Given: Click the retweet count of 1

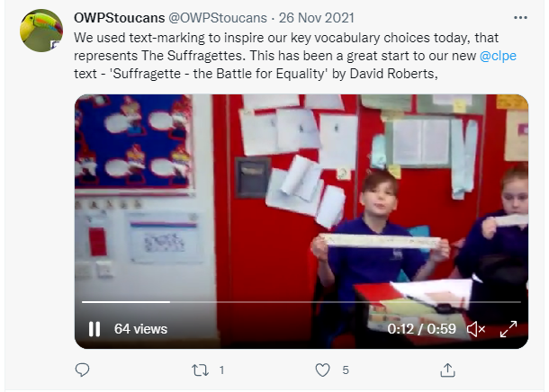Looking at the screenshot, I should 221,370.
